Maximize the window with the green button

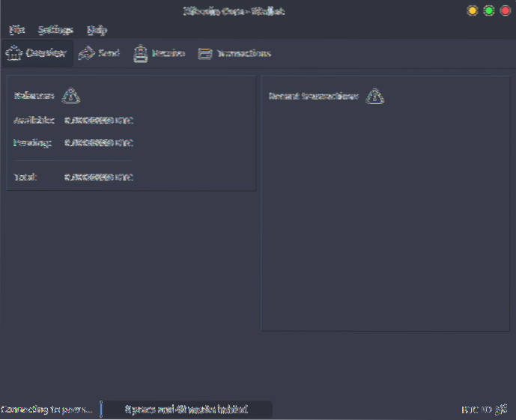pos(488,10)
